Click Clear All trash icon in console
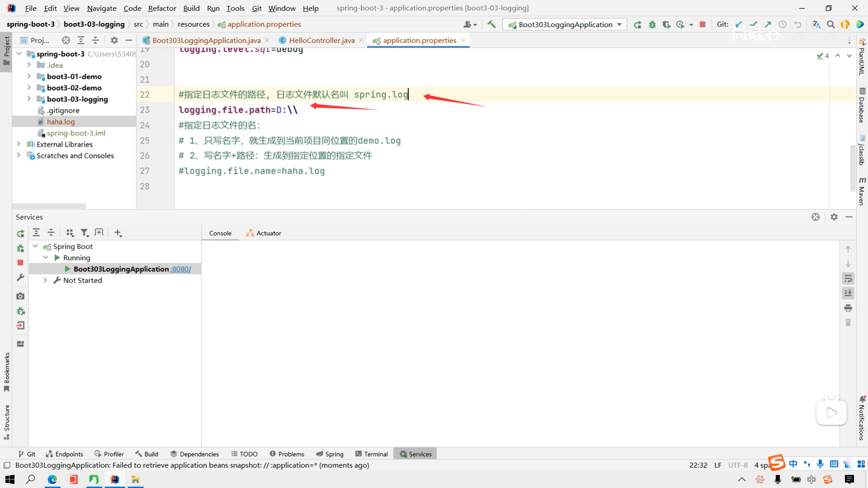This screenshot has height=488, width=868. coord(848,323)
